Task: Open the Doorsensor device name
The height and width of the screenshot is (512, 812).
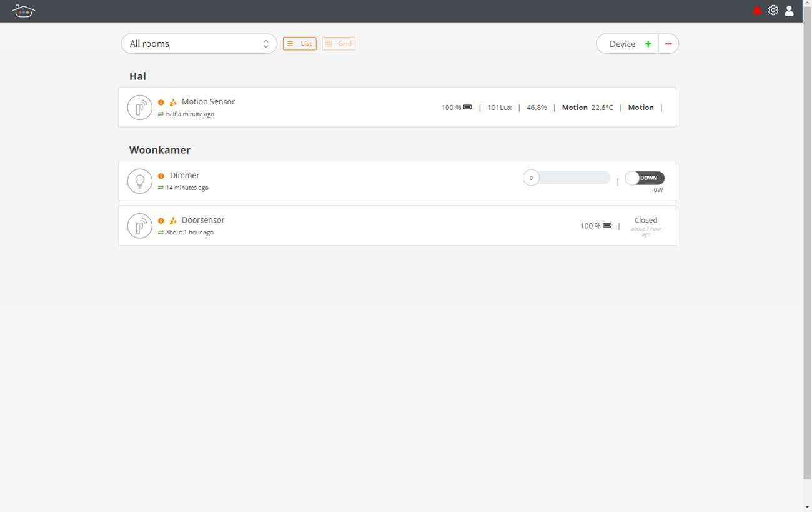Action: [x=203, y=220]
